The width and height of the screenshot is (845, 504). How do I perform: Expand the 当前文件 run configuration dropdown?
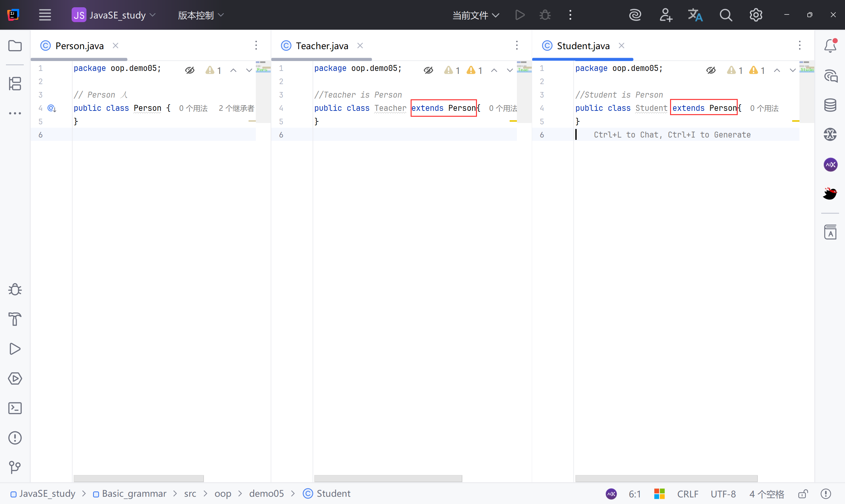476,15
